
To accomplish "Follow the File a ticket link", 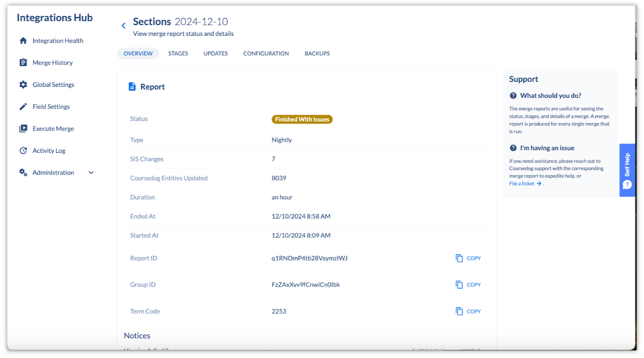I will point(522,184).
